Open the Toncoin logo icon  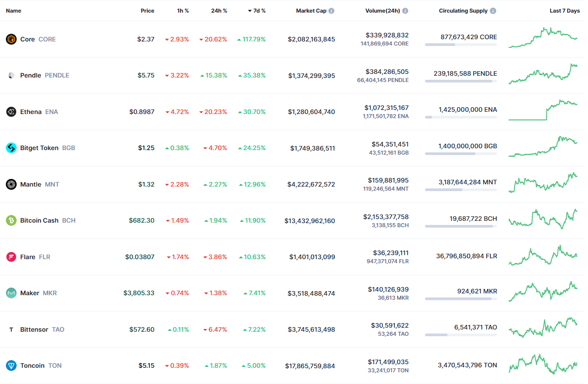point(11,366)
